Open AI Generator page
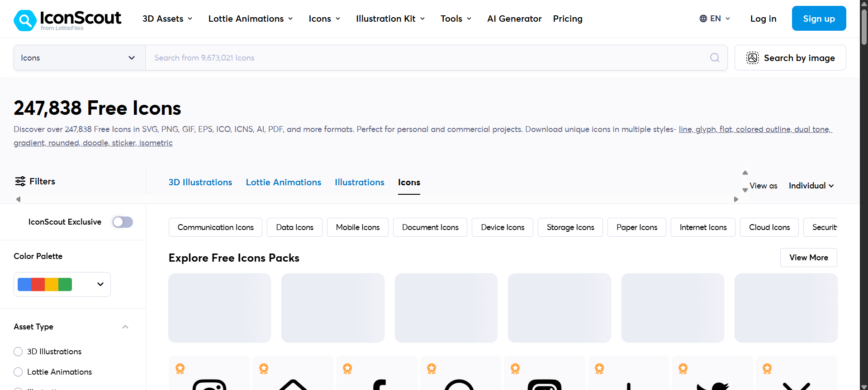Screen dimensions: 868x390 tap(514, 19)
